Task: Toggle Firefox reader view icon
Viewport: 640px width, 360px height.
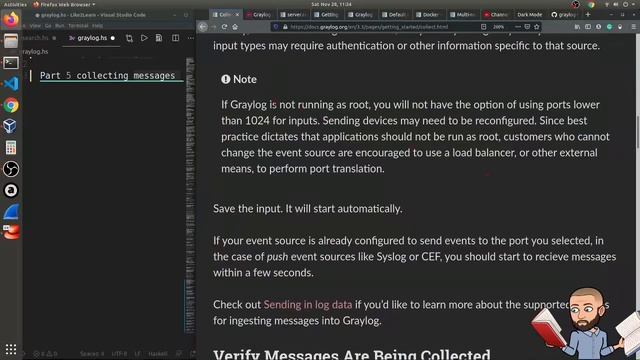Action: (483, 27)
